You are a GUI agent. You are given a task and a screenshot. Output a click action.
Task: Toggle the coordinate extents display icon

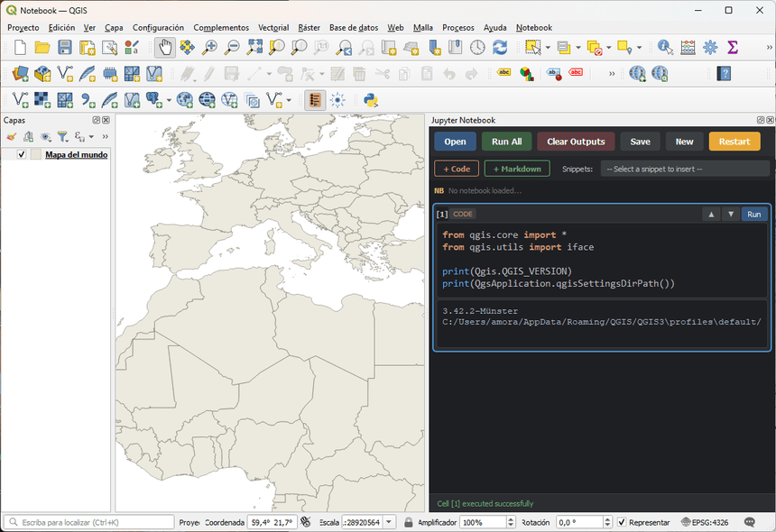[306, 522]
